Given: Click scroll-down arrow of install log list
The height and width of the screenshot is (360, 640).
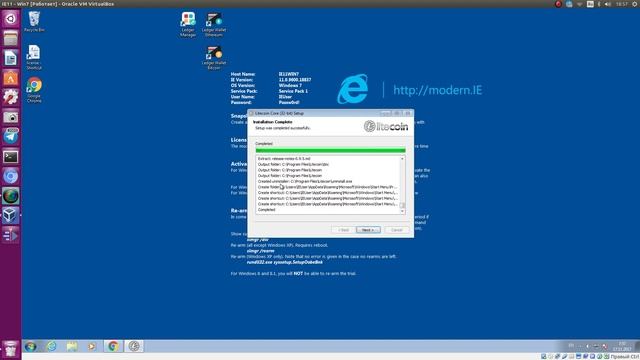Looking at the screenshot, I should [402, 211].
